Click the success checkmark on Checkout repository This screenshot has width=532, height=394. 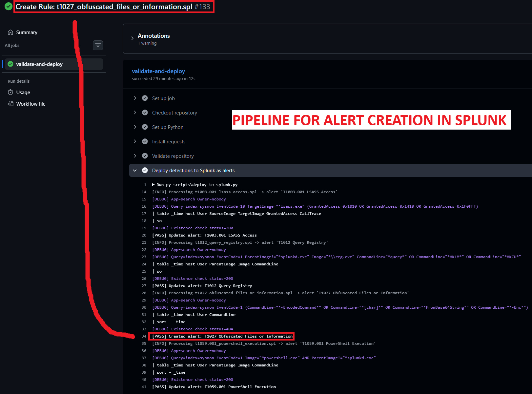[145, 113]
